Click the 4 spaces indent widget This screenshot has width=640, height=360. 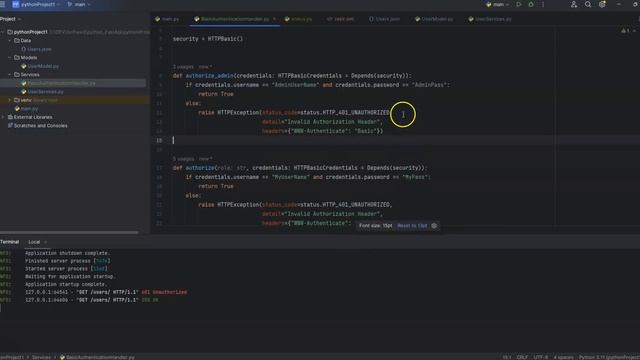pyautogui.click(x=563, y=357)
